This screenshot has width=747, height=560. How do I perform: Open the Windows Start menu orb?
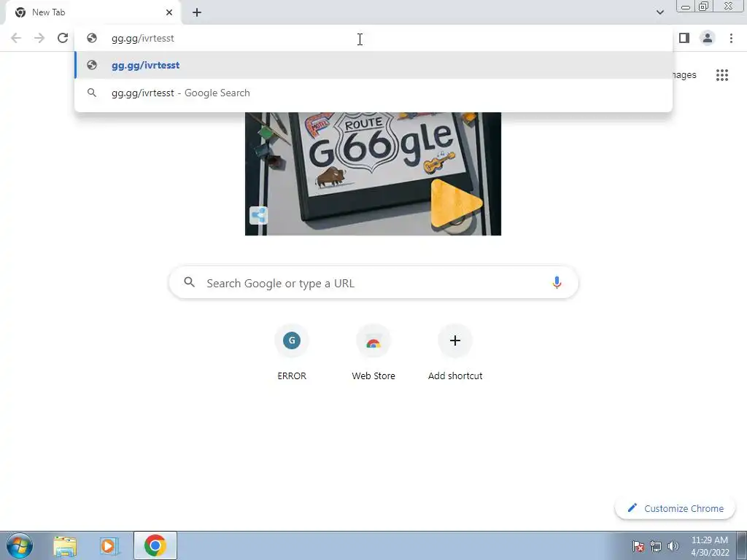click(x=20, y=545)
